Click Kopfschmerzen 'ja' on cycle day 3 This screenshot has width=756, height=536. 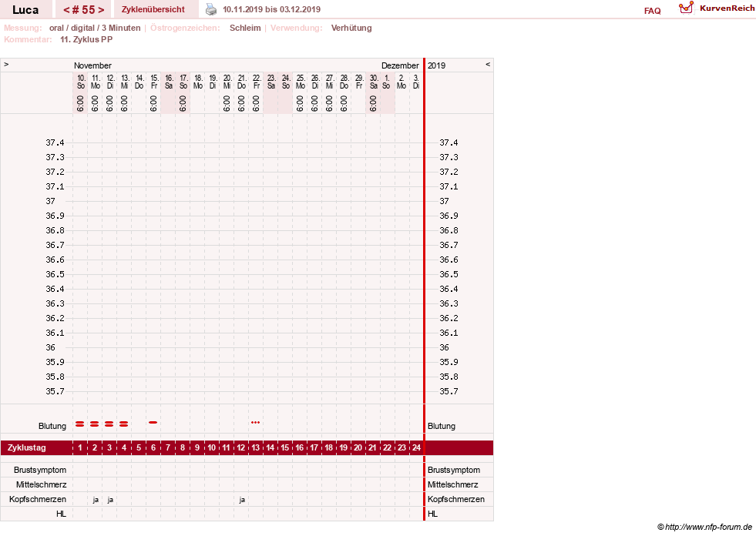(110, 500)
